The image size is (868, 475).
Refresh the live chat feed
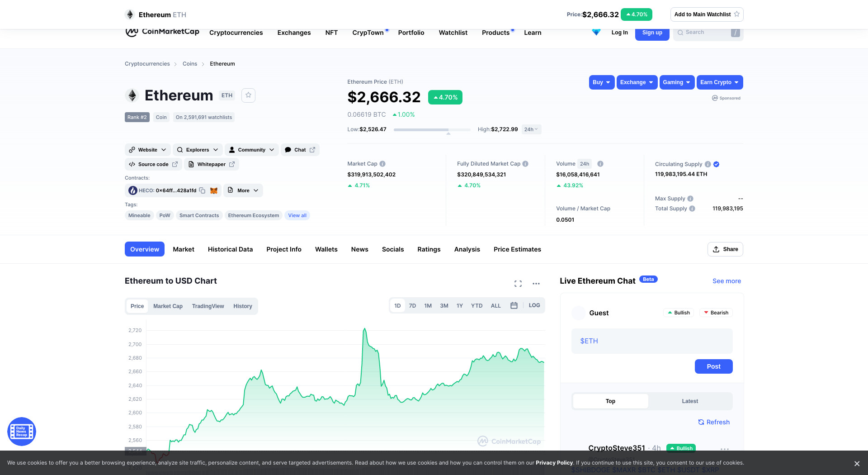coord(714,422)
